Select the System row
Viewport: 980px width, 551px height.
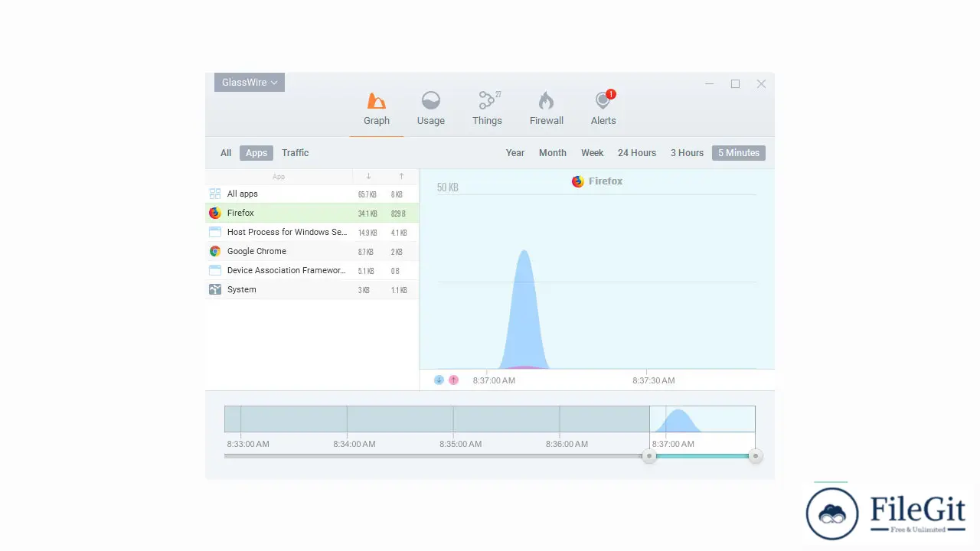pos(312,290)
